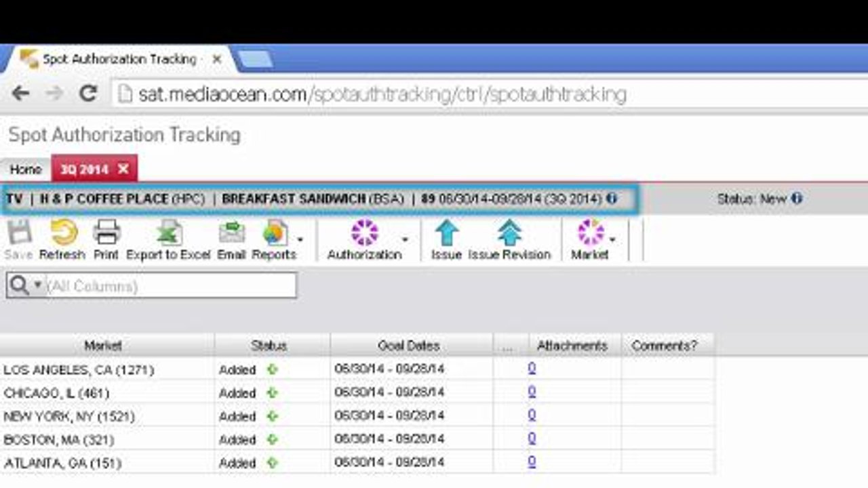
Task: Expand the Reports dropdown arrow
Action: pyautogui.click(x=300, y=239)
